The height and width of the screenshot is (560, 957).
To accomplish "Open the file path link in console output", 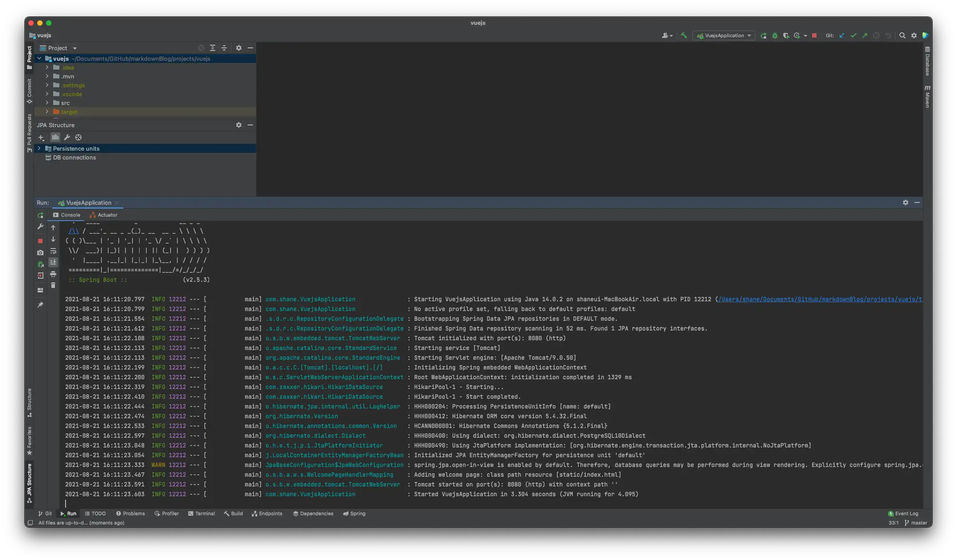I will (x=820, y=299).
